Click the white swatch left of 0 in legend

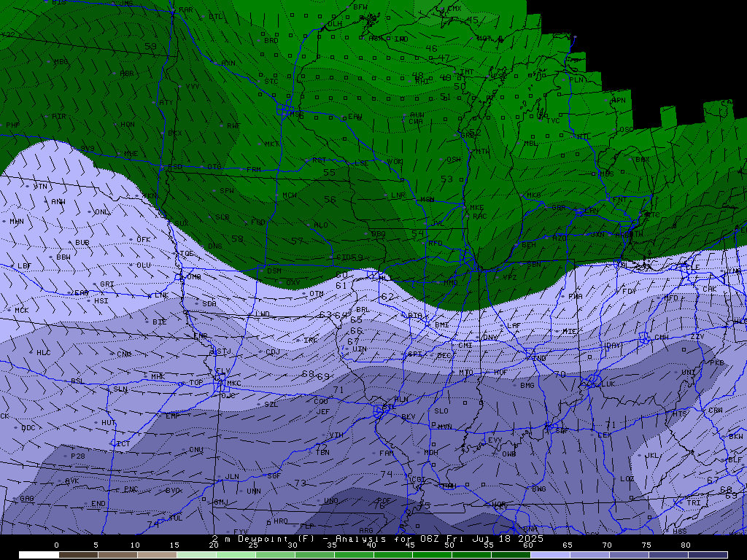click(x=39, y=555)
